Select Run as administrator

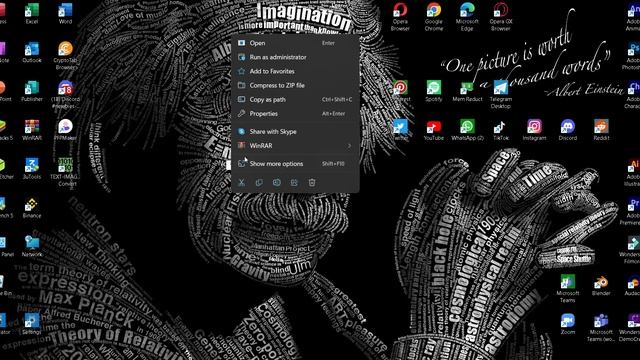[x=295, y=57]
